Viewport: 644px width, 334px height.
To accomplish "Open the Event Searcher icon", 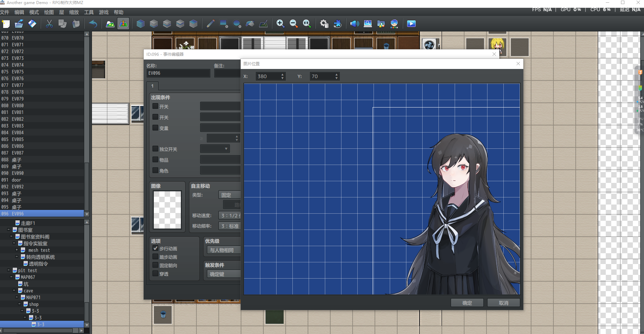I will click(x=368, y=24).
